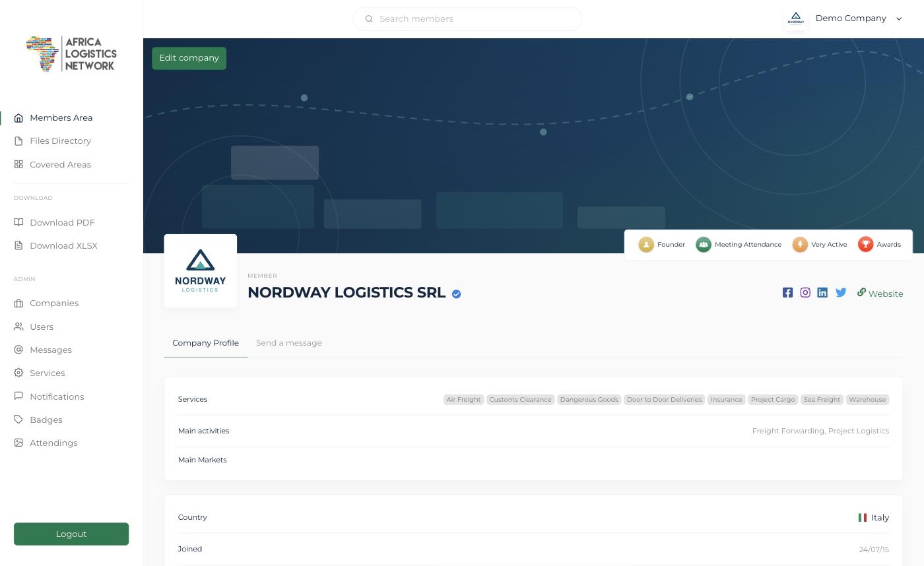
Task: Click Download XLSX link
Action: click(x=63, y=245)
